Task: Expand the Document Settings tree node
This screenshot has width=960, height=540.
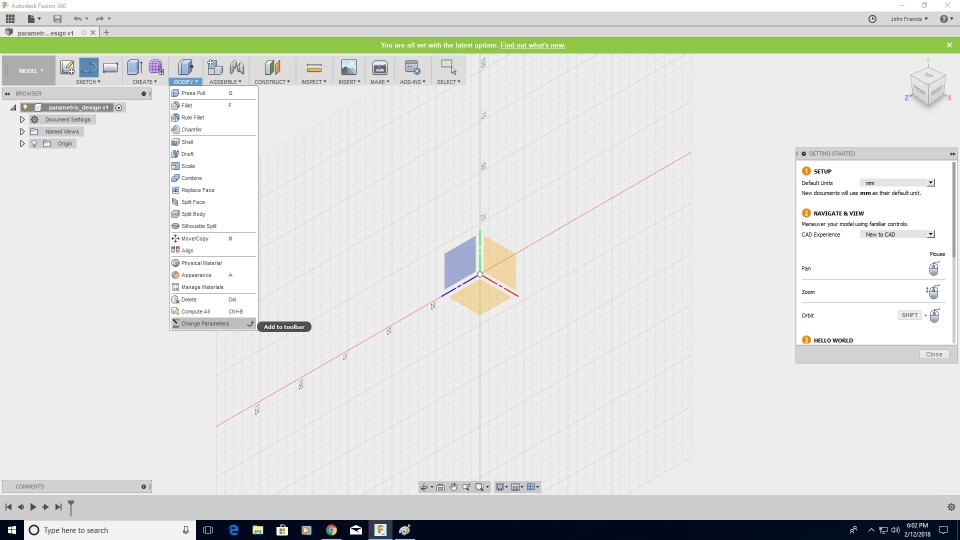Action: (23, 120)
